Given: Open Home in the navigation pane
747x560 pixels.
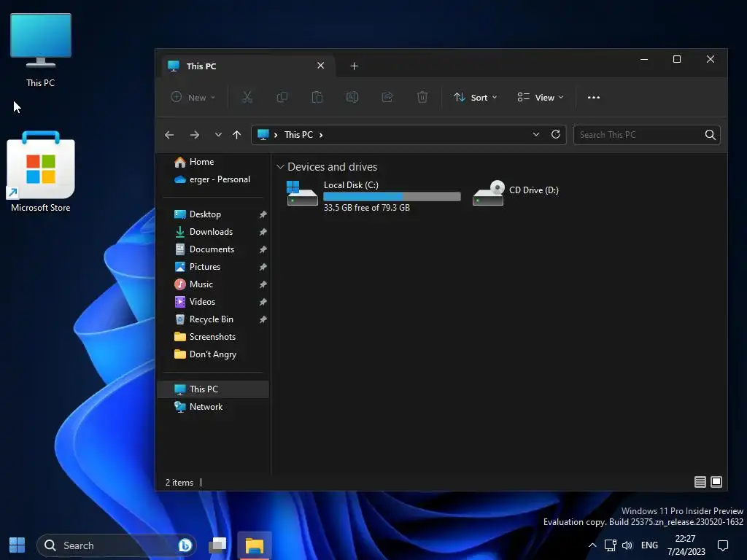Looking at the screenshot, I should (x=214, y=162).
